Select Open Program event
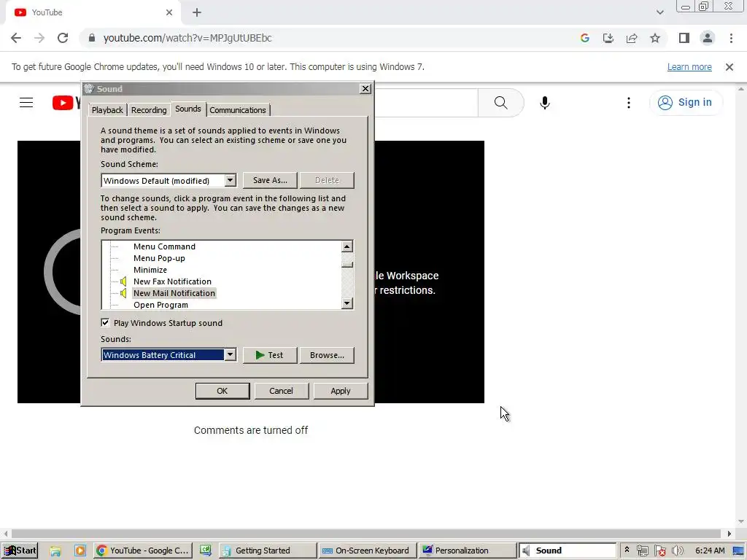 click(x=160, y=305)
